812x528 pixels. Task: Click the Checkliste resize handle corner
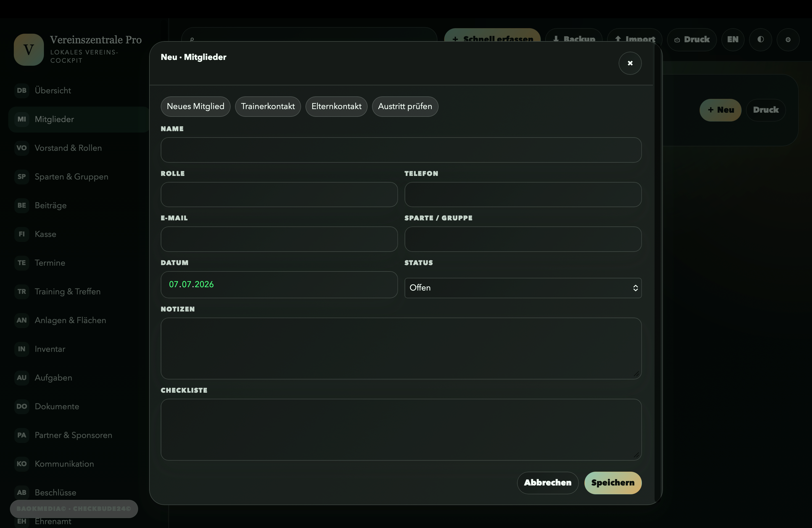pos(636,455)
